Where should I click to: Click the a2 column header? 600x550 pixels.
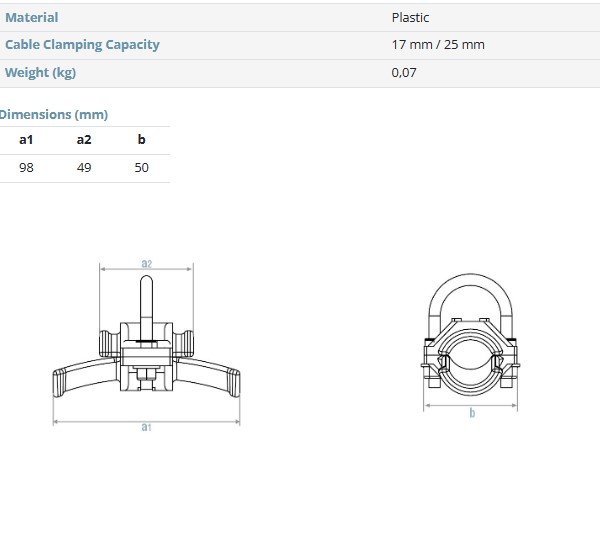point(84,140)
